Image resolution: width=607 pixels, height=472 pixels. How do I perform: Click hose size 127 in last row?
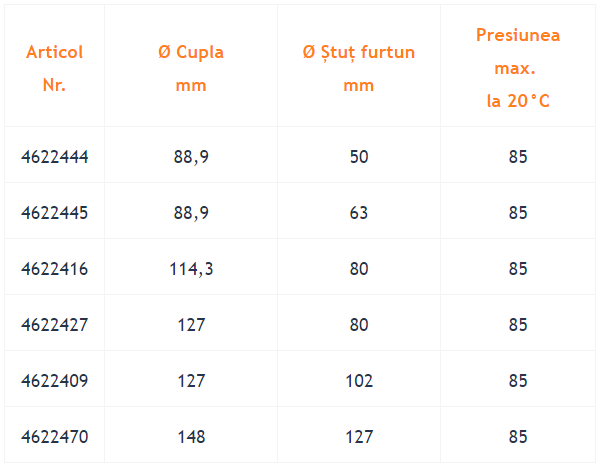coord(359,437)
